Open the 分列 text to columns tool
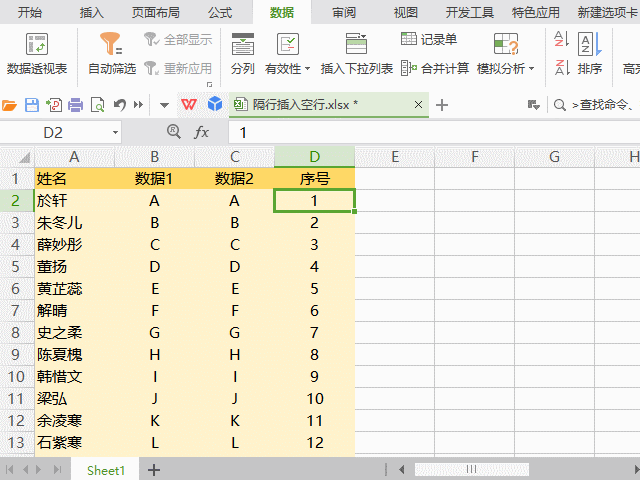The width and height of the screenshot is (640, 480). point(242,54)
